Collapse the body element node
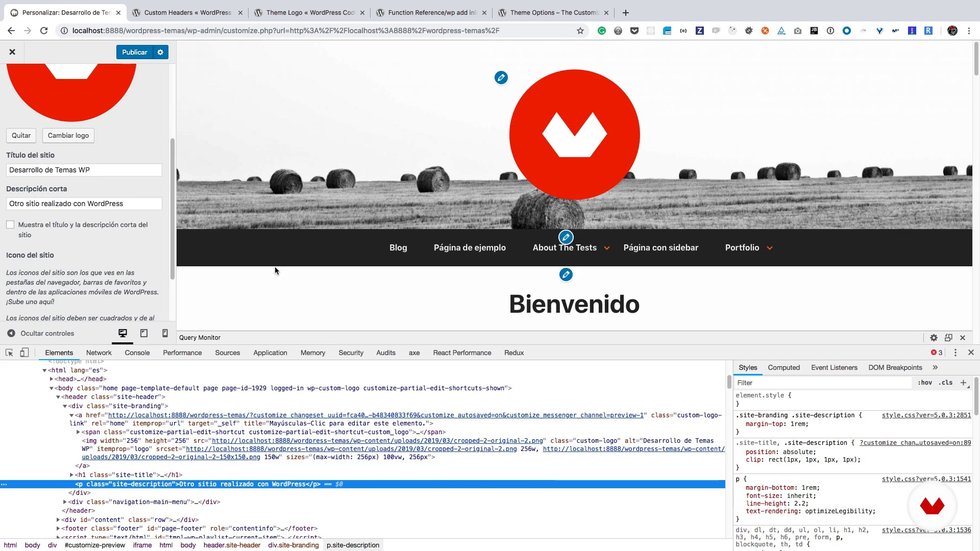The height and width of the screenshot is (551, 980). 52,388
